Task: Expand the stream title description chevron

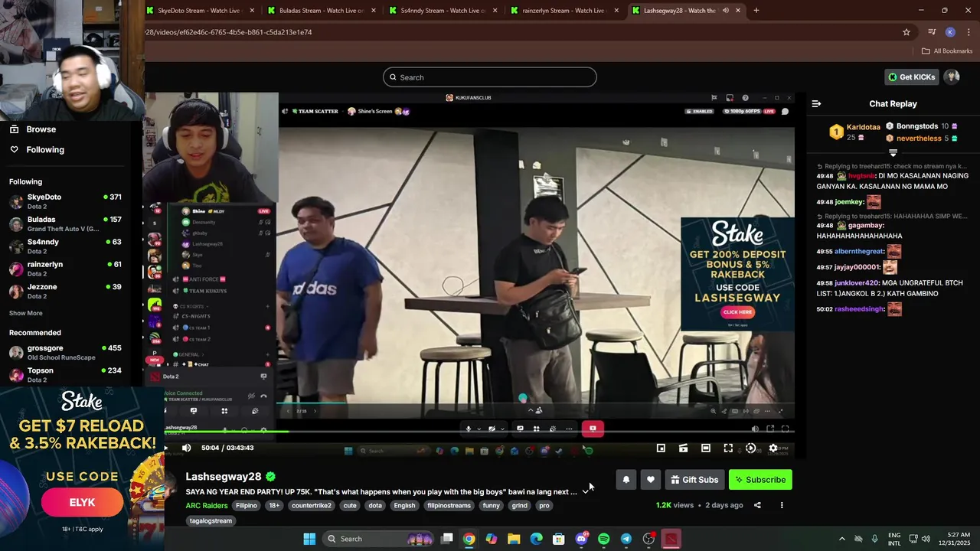Action: 586,492
